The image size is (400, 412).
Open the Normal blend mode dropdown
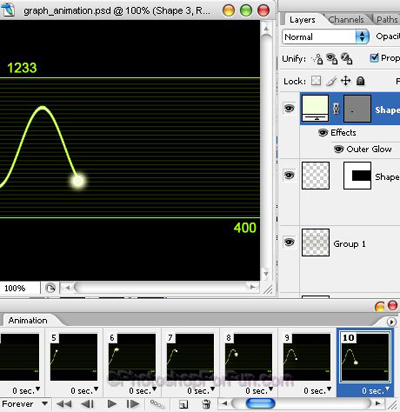tap(326, 37)
